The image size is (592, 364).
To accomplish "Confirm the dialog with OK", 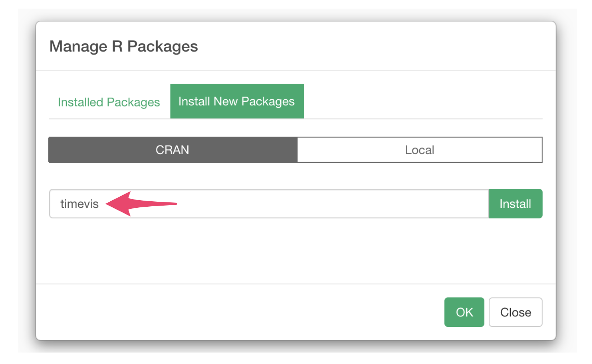I will point(464,312).
